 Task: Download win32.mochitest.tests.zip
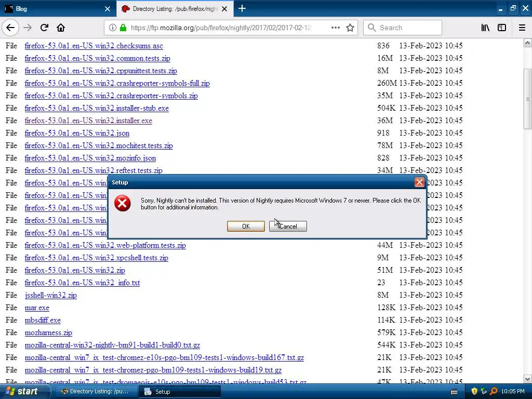pyautogui.click(x=99, y=145)
